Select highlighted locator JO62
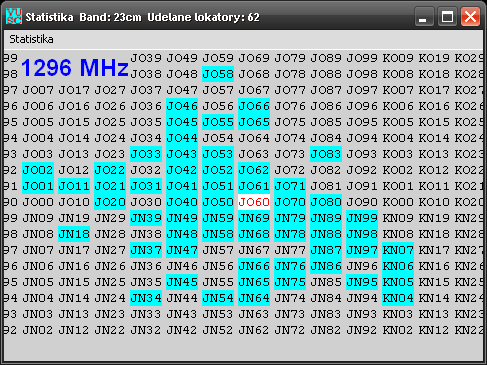The width and height of the screenshot is (487, 365). pos(254,170)
